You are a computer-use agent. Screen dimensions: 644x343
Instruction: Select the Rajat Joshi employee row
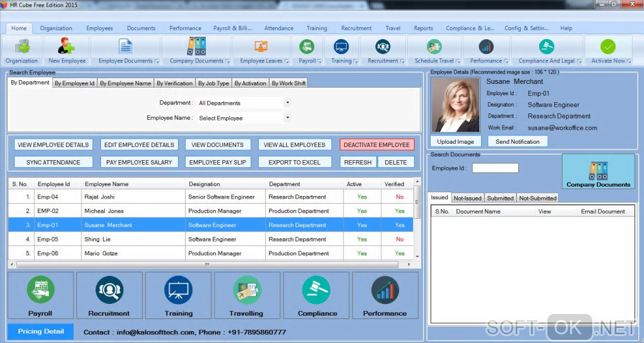coord(211,197)
